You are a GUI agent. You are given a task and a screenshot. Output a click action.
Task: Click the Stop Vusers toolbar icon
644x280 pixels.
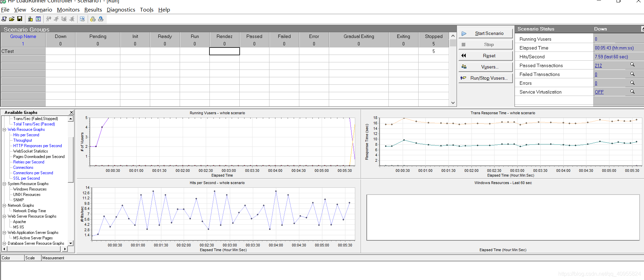pyautogui.click(x=72, y=19)
